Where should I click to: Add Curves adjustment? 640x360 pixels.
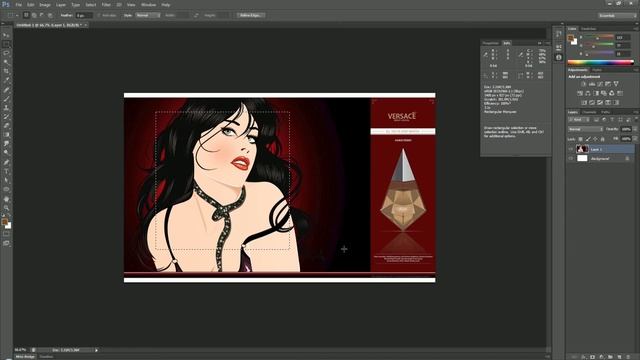point(600,84)
